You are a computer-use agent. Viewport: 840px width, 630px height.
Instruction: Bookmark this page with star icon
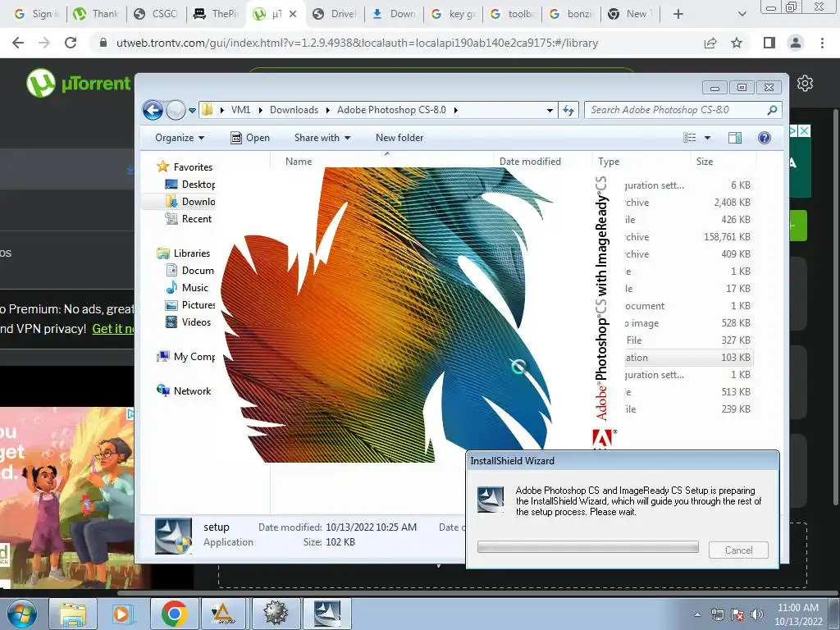(737, 43)
